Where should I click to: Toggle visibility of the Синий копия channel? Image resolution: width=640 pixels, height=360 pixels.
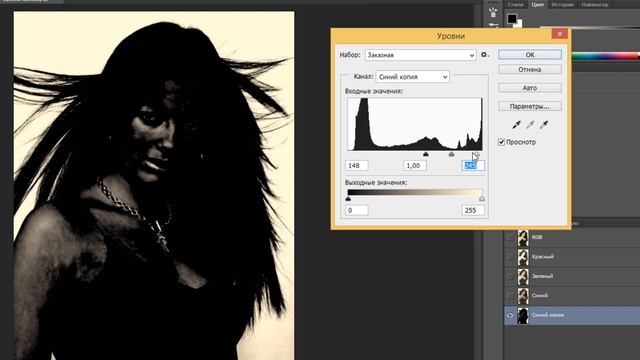click(x=510, y=315)
